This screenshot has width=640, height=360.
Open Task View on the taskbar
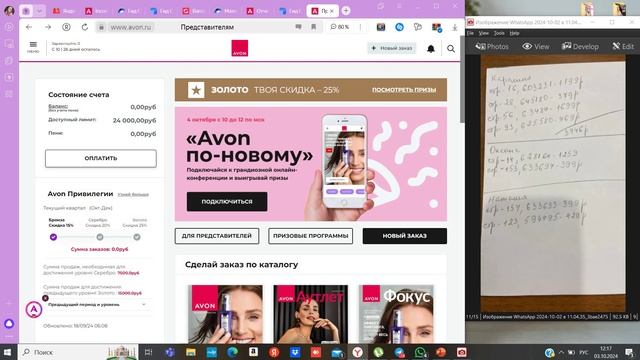[149, 352]
